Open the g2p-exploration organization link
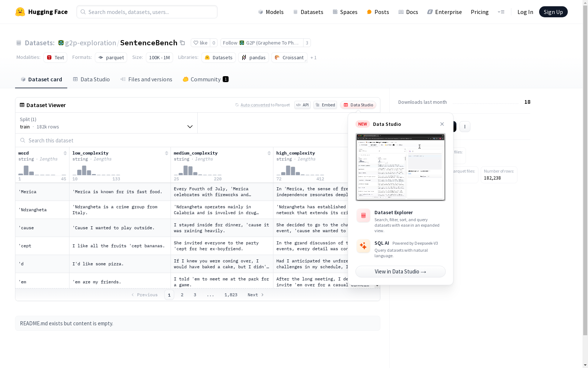Screen dimensions: 588x368 pyautogui.click(x=90, y=43)
